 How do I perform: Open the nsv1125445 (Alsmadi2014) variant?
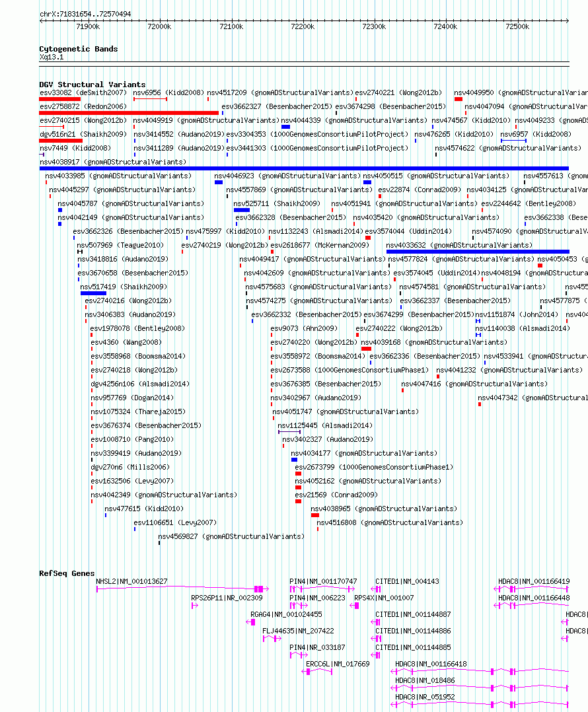coord(325,425)
